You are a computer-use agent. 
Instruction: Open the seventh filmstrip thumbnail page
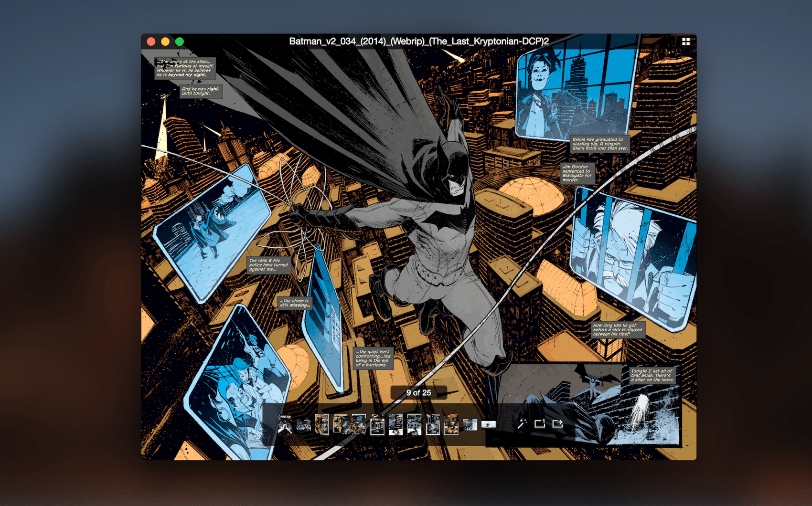pos(414,424)
